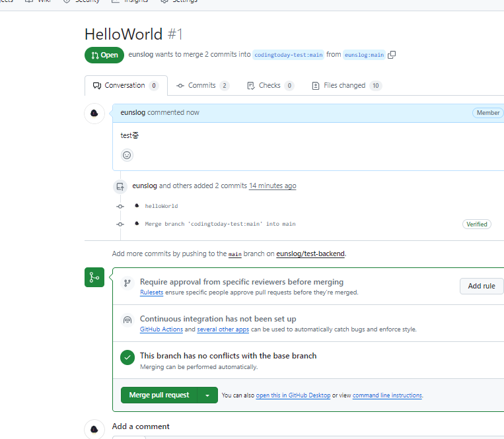Click the Merge branch commit author avatar
504x439 pixels.
[137, 223]
